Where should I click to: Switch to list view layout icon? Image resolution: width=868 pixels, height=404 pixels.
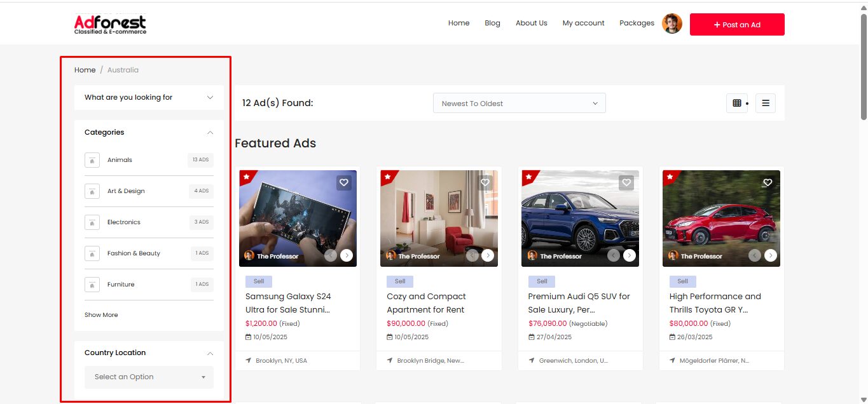(x=765, y=103)
